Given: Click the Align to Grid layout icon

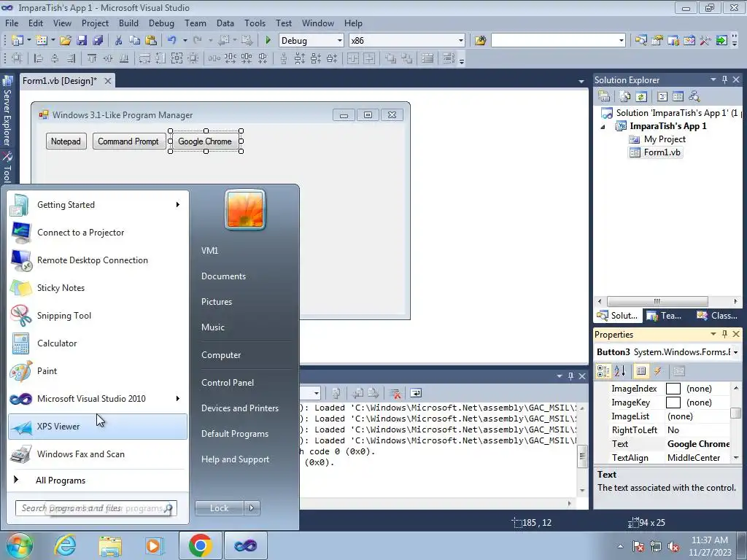Looking at the screenshot, I should 18,58.
